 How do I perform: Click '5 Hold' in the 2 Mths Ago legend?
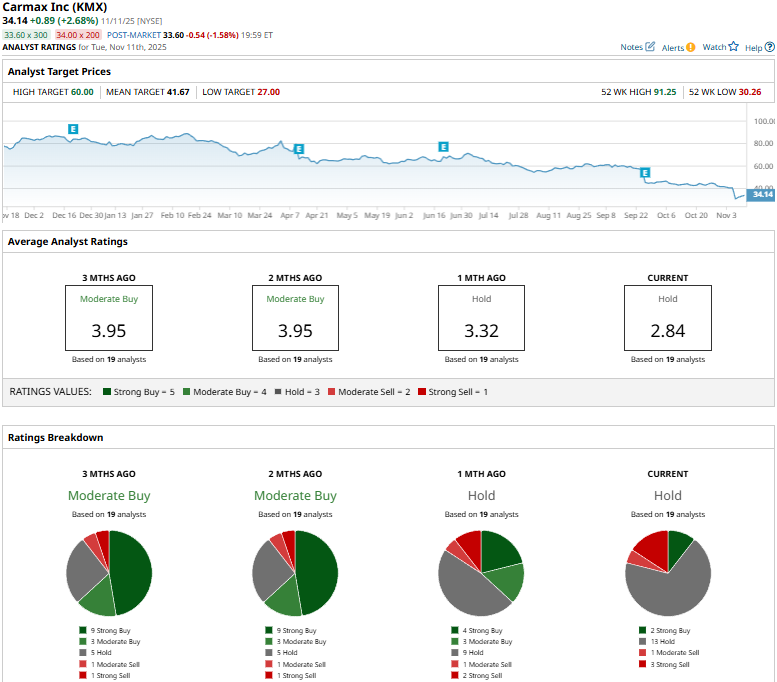tap(287, 653)
